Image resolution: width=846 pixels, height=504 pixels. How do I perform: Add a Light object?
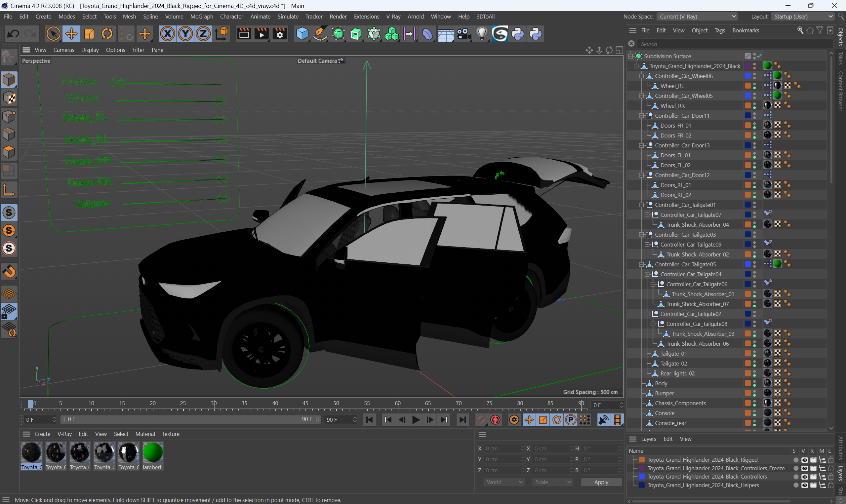pyautogui.click(x=482, y=34)
